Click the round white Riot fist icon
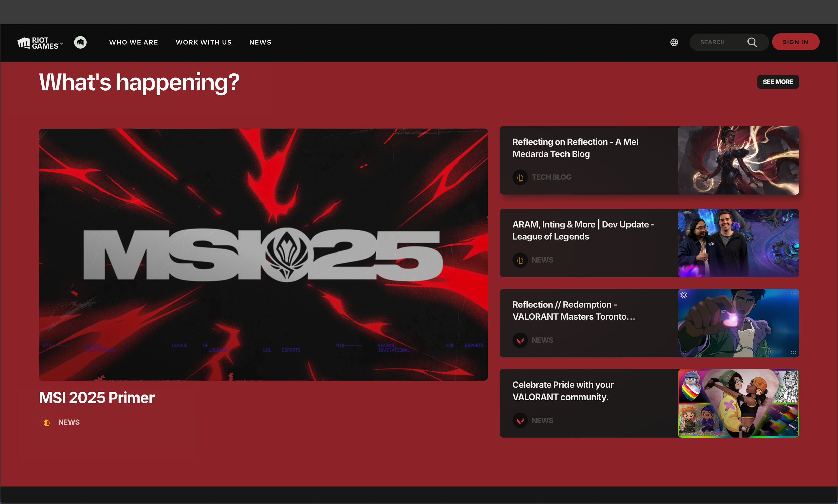838x504 pixels. [x=80, y=42]
